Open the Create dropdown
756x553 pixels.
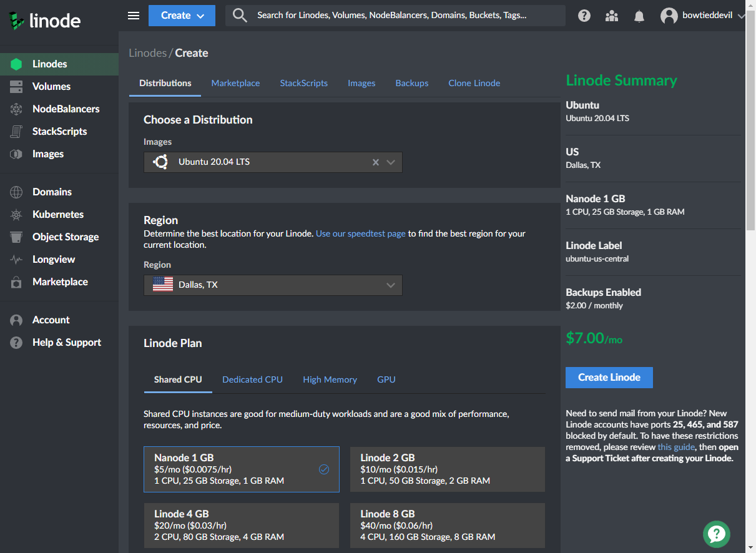pyautogui.click(x=182, y=16)
